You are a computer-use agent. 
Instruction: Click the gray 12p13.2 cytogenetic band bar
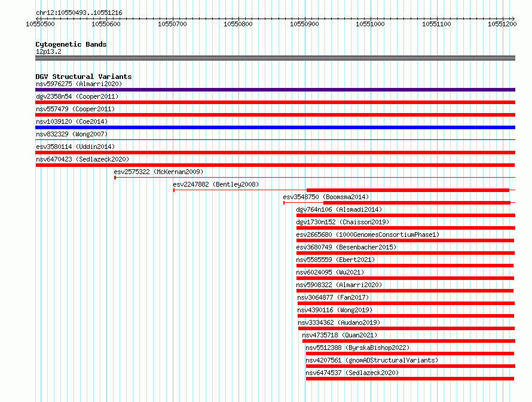pos(275,58)
